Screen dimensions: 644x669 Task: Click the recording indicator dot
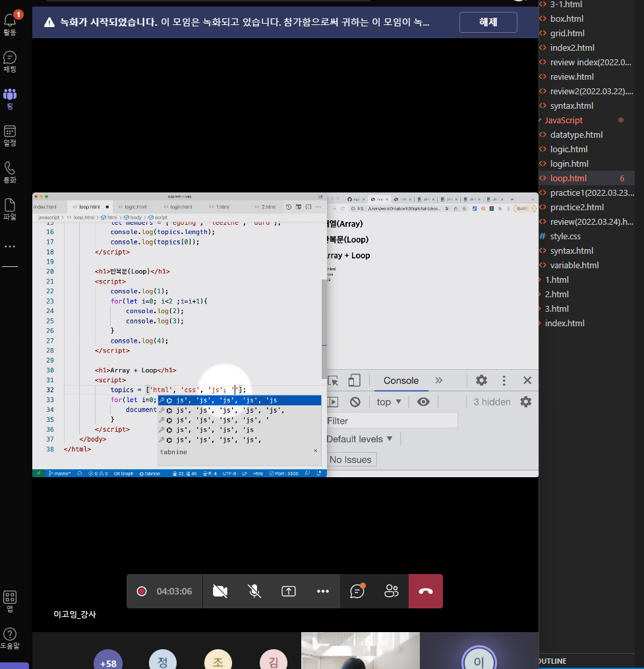point(142,591)
